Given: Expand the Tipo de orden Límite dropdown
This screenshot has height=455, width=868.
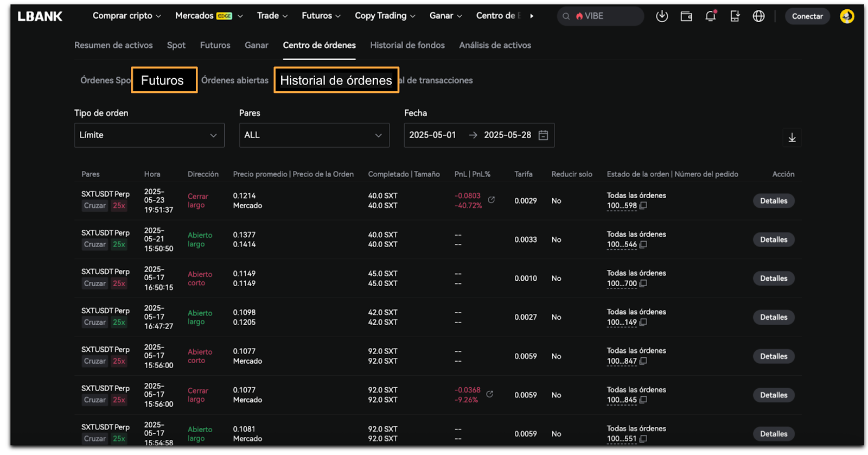Looking at the screenshot, I should tap(149, 135).
